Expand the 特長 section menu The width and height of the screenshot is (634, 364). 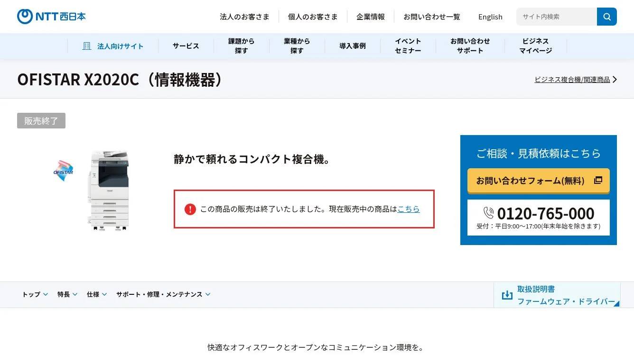(x=75, y=294)
